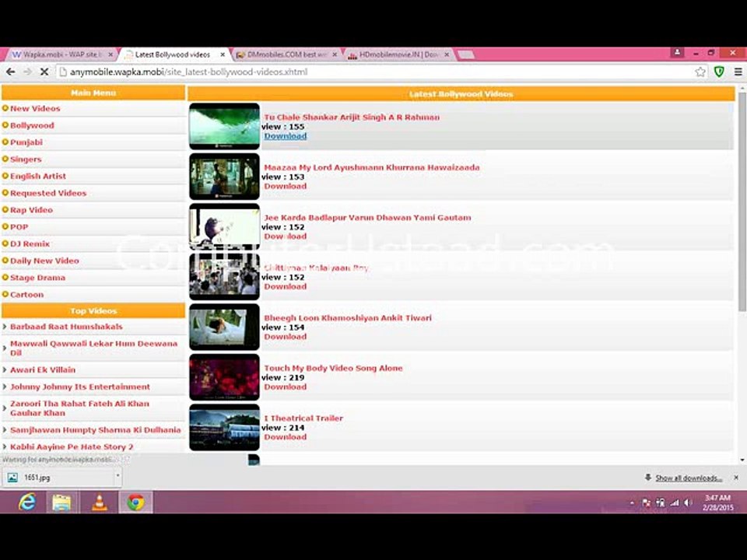The height and width of the screenshot is (560, 747).
Task: Click the page vertical scrollbar
Action: pos(742,202)
